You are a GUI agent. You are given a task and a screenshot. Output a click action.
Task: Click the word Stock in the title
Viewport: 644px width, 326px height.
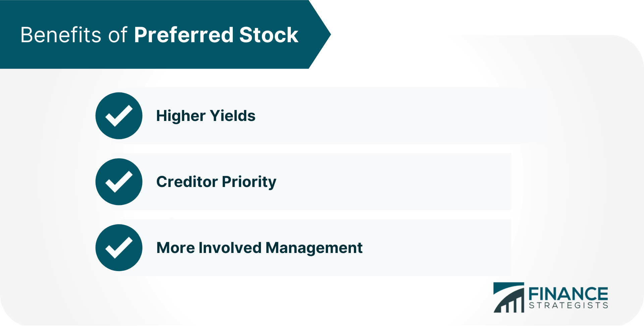click(x=269, y=35)
